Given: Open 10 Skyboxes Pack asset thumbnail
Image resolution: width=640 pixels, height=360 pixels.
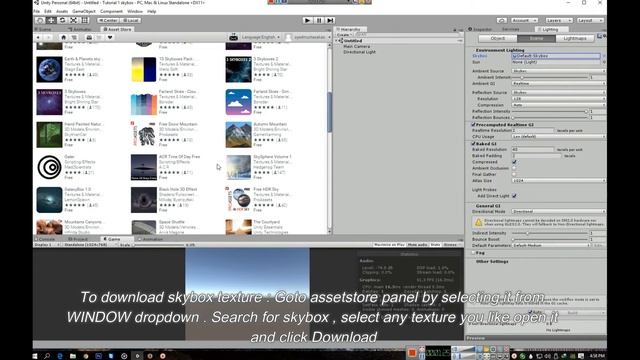Looking at the screenshot, I should [x=144, y=69].
